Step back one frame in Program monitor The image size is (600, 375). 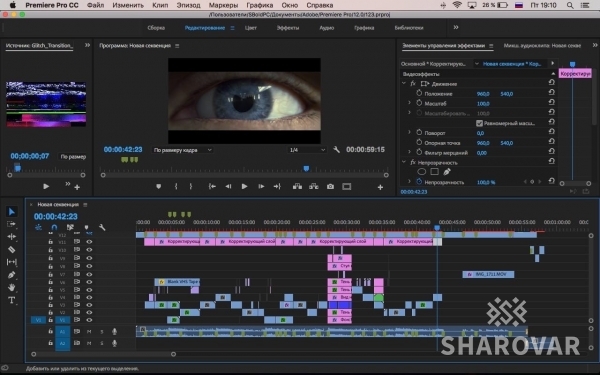pos(228,186)
